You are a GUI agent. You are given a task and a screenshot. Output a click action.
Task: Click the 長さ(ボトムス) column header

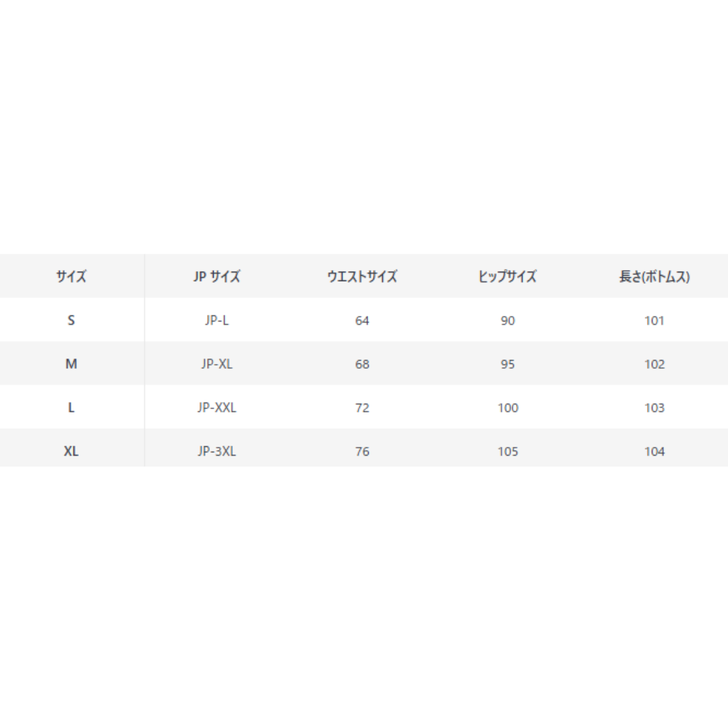point(654,277)
